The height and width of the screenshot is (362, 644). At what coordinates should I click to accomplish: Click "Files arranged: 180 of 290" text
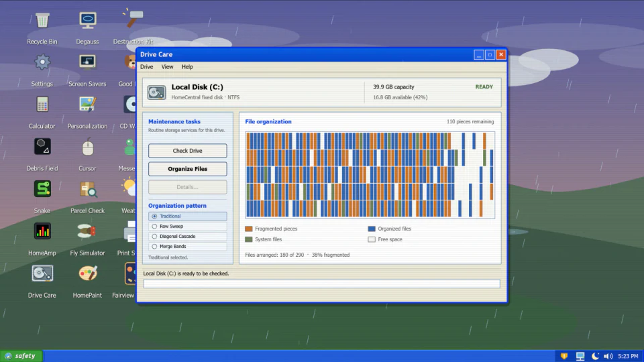tap(274, 255)
